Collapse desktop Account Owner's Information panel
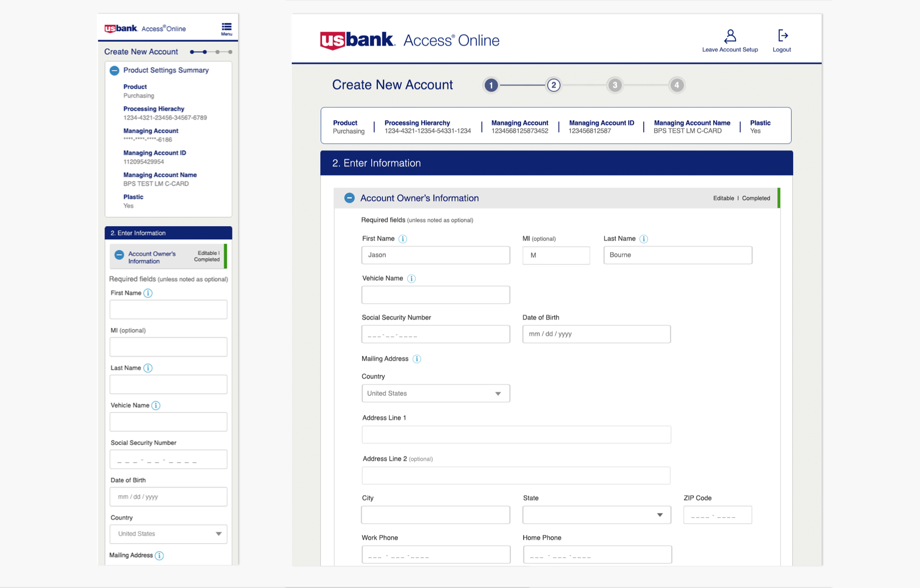The height and width of the screenshot is (588, 920). click(349, 198)
